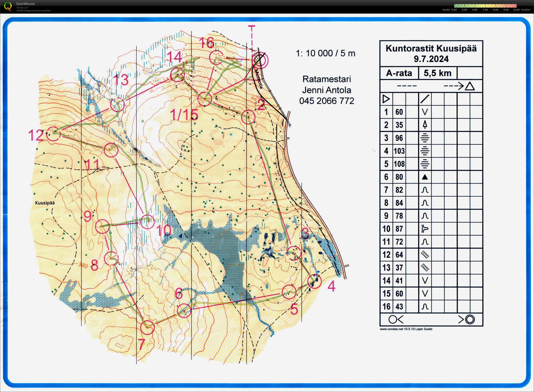Click code 37 in row 13
Screen dimensions: 534x392
pos(399,268)
